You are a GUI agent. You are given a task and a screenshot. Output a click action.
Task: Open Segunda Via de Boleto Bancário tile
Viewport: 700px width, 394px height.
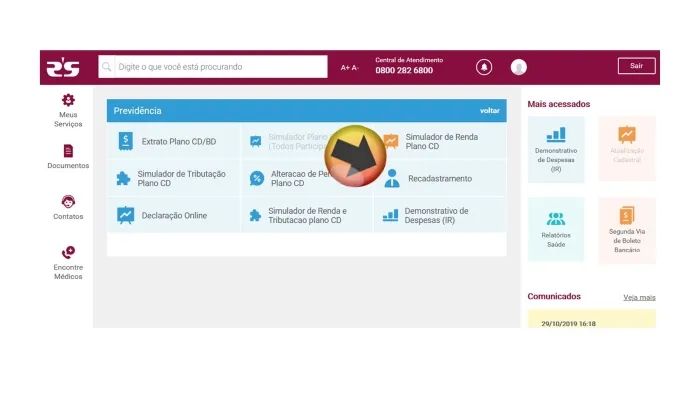[x=627, y=230]
